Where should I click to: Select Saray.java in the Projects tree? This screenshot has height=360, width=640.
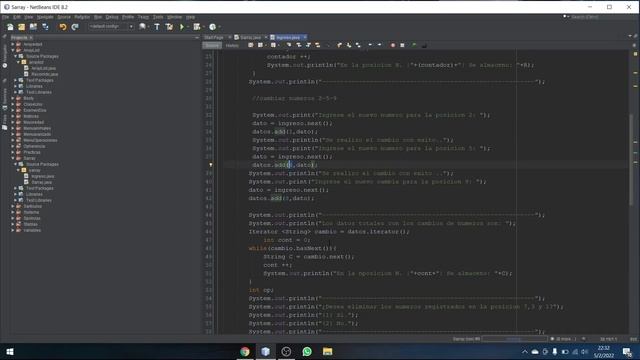pyautogui.click(x=41, y=182)
